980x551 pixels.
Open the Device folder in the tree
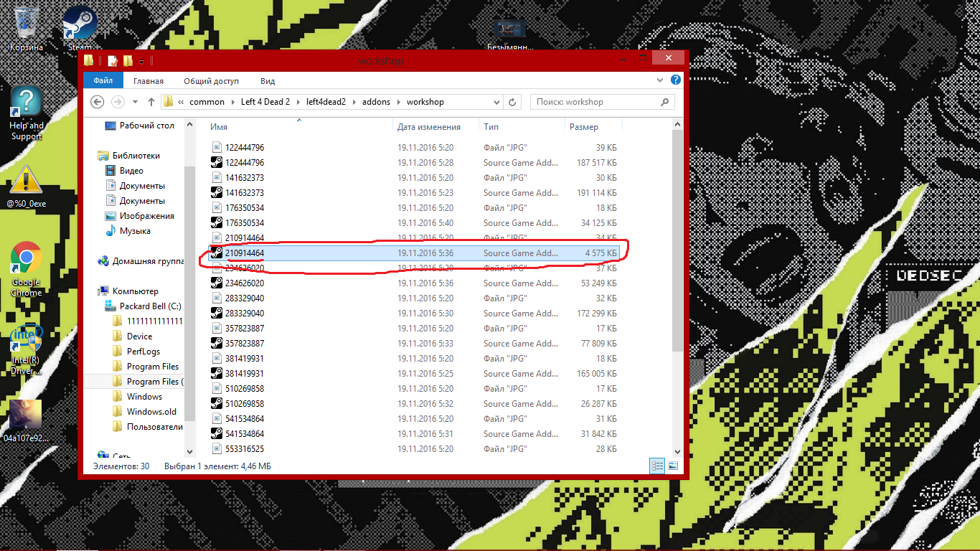click(x=139, y=336)
